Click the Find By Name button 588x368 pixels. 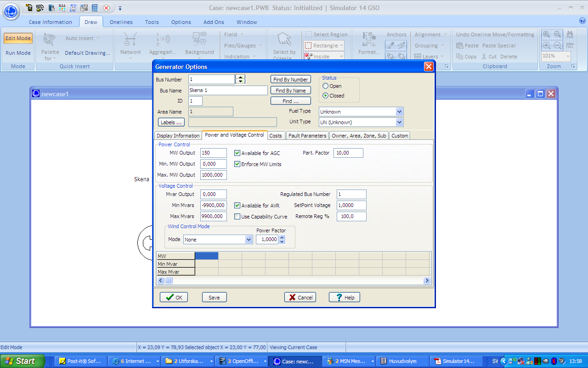291,91
